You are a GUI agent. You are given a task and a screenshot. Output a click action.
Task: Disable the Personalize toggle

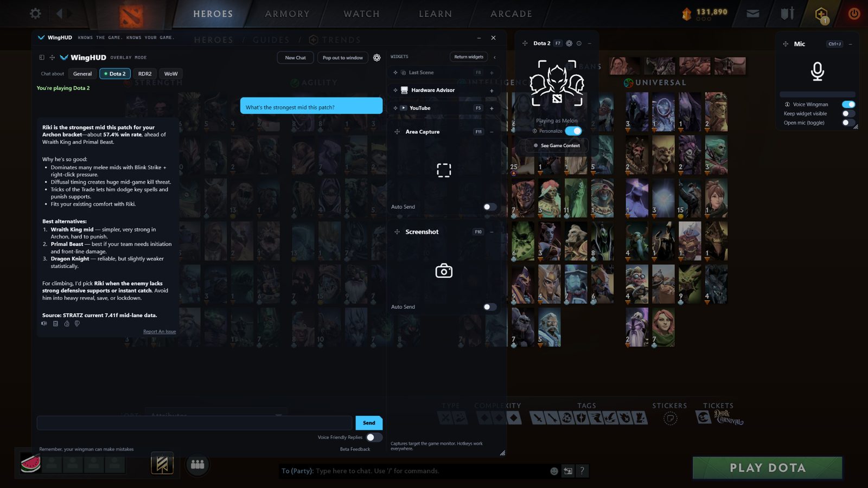pyautogui.click(x=573, y=131)
